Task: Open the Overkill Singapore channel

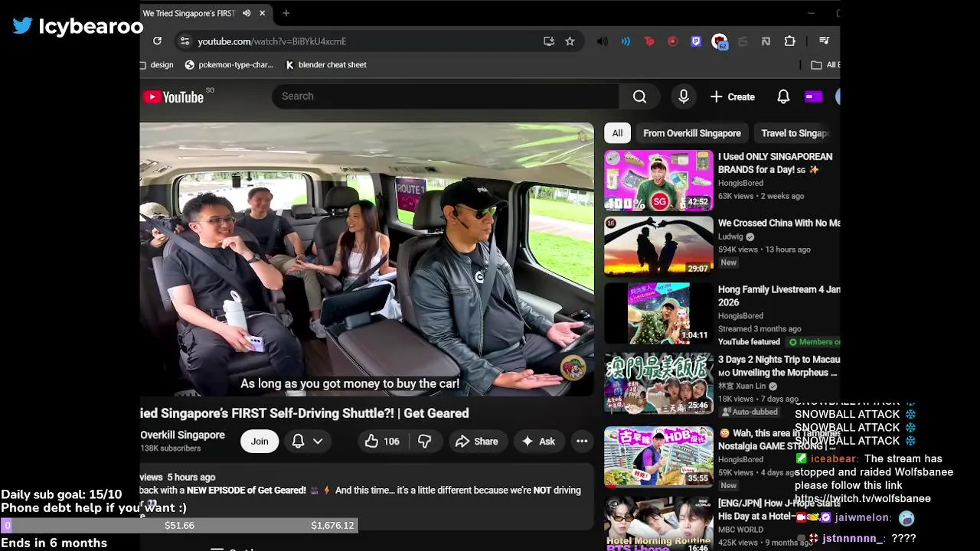Action: click(x=182, y=435)
